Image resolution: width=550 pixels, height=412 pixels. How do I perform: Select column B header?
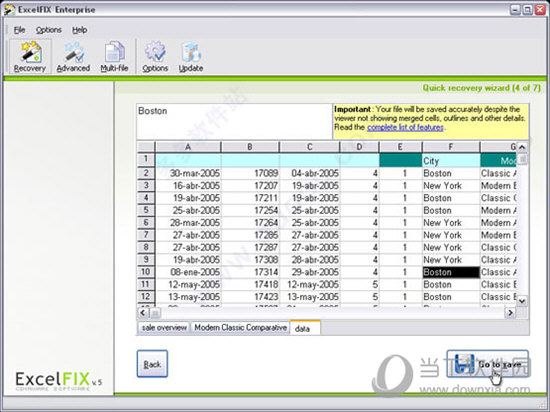[250, 147]
